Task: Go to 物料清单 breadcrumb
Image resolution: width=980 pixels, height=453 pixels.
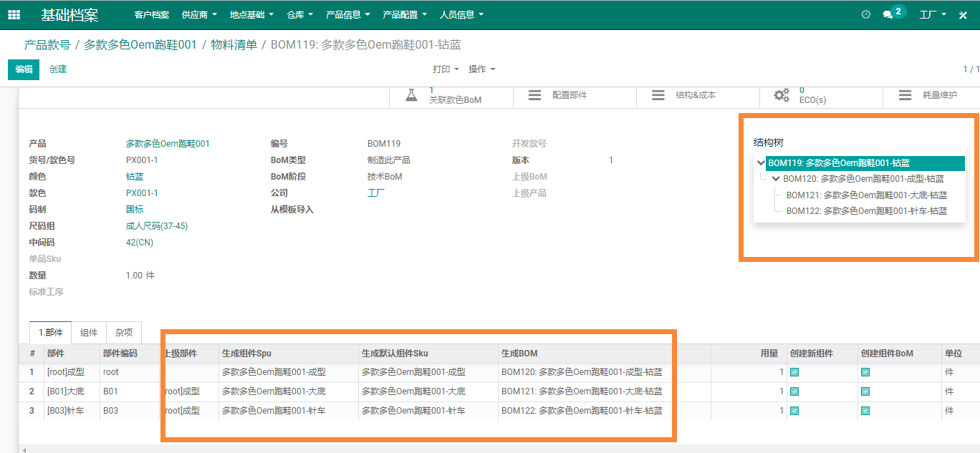Action: coord(234,45)
